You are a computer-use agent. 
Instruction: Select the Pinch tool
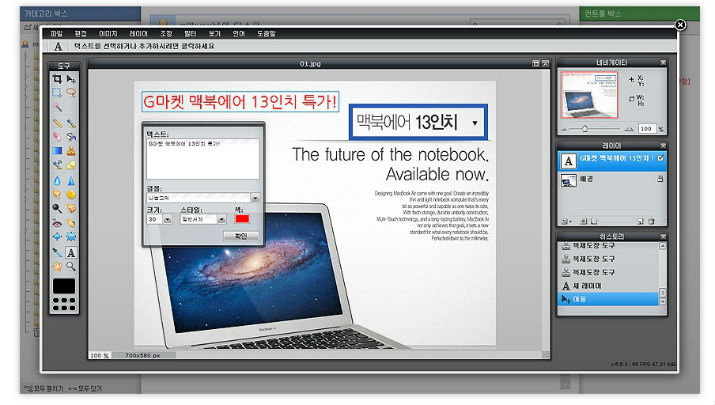tap(71, 237)
